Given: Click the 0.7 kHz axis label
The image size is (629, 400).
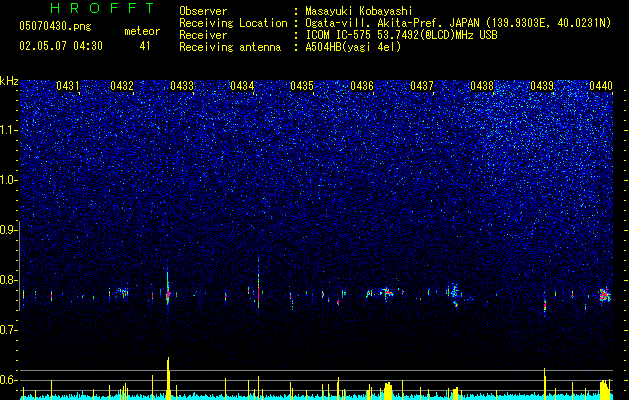Looking at the screenshot, I should click(9, 330).
